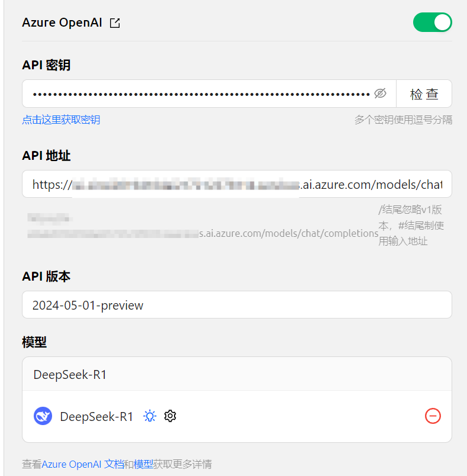Click the 多个密钥使用逗号分隔 hint text
The height and width of the screenshot is (476, 467).
tap(403, 120)
